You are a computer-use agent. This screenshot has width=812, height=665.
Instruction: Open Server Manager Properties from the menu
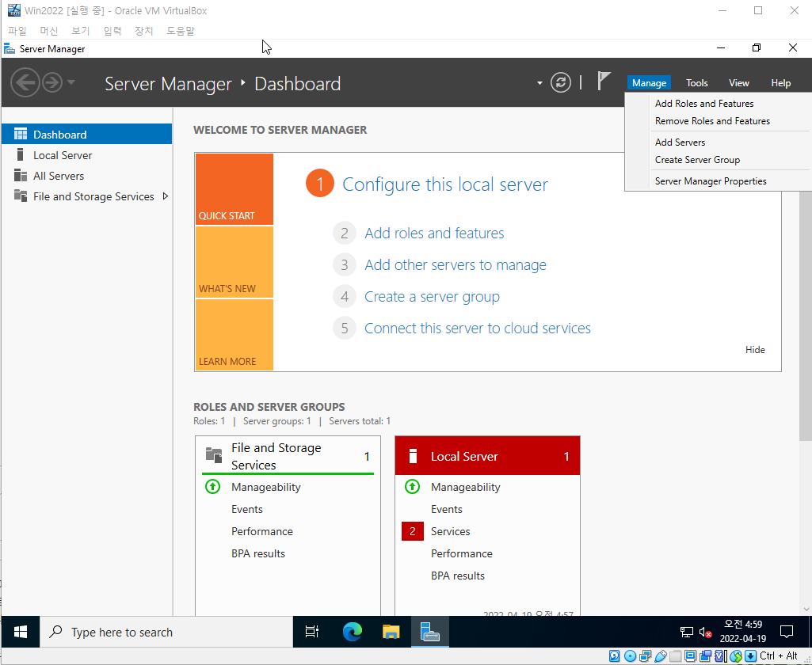(x=717, y=181)
